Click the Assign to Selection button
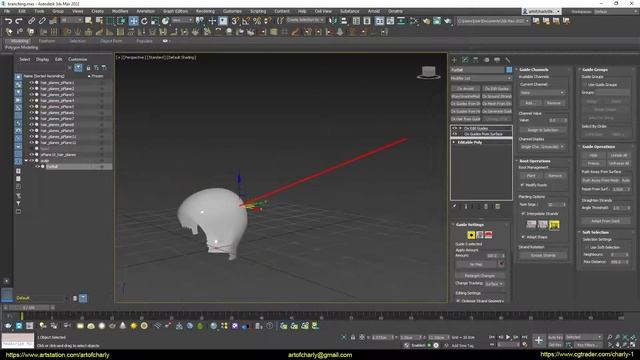Screen dimensions: 640x360 pos(542,130)
